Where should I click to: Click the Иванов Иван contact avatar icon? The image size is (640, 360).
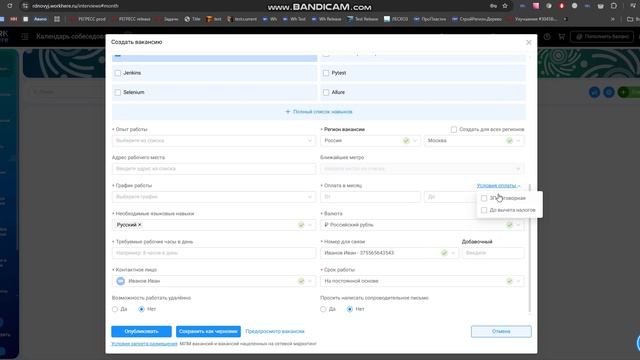120,281
